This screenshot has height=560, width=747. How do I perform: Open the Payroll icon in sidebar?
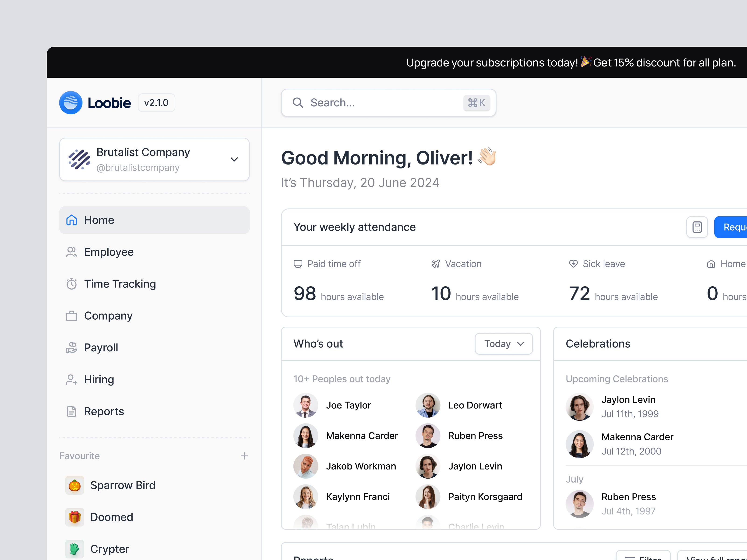point(72,347)
